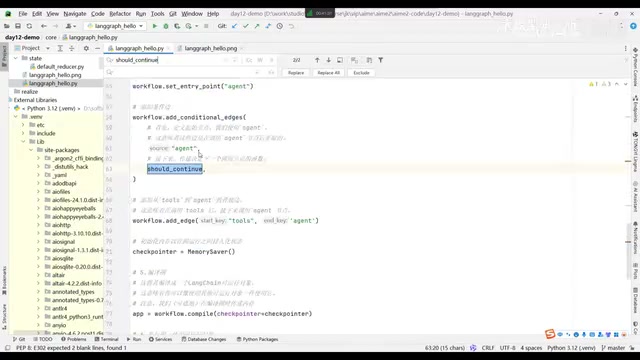The height and width of the screenshot is (360, 640).
Task: Expand the include folder in tree
Action: point(23,133)
